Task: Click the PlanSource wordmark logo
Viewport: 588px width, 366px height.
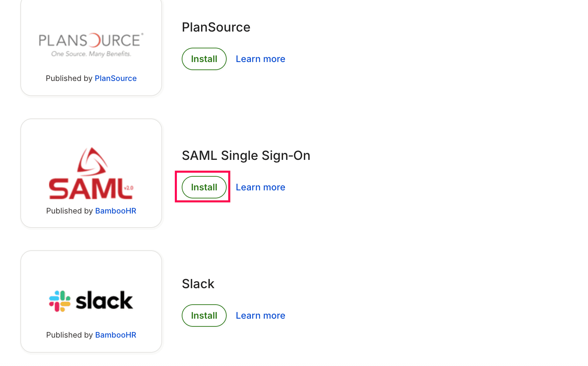Action: coord(91,41)
